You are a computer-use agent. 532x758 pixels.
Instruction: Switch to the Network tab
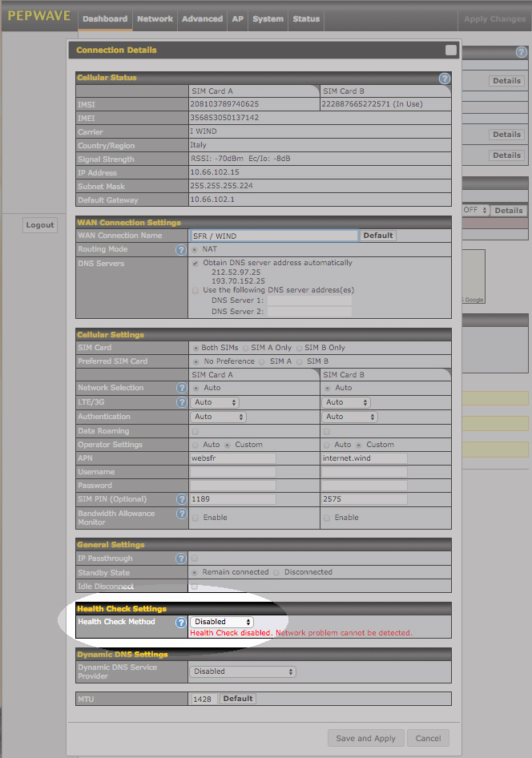(155, 19)
